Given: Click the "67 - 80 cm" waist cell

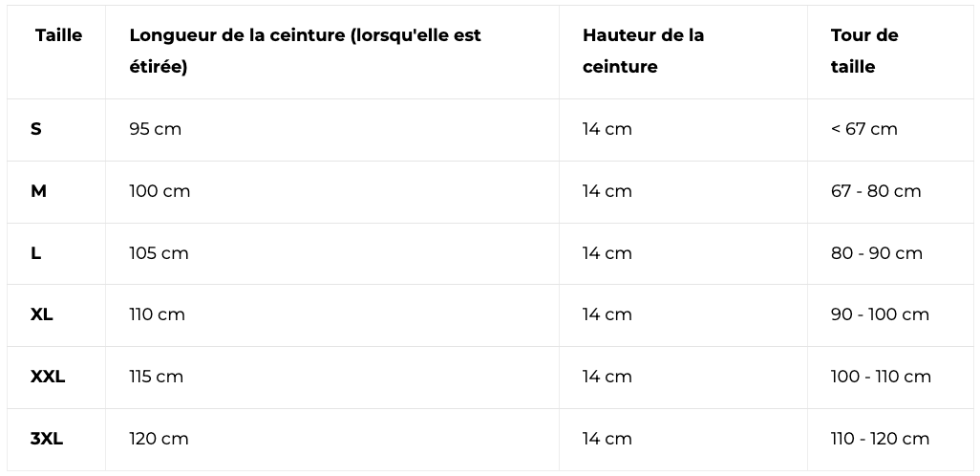Looking at the screenshot, I should 876,191.
